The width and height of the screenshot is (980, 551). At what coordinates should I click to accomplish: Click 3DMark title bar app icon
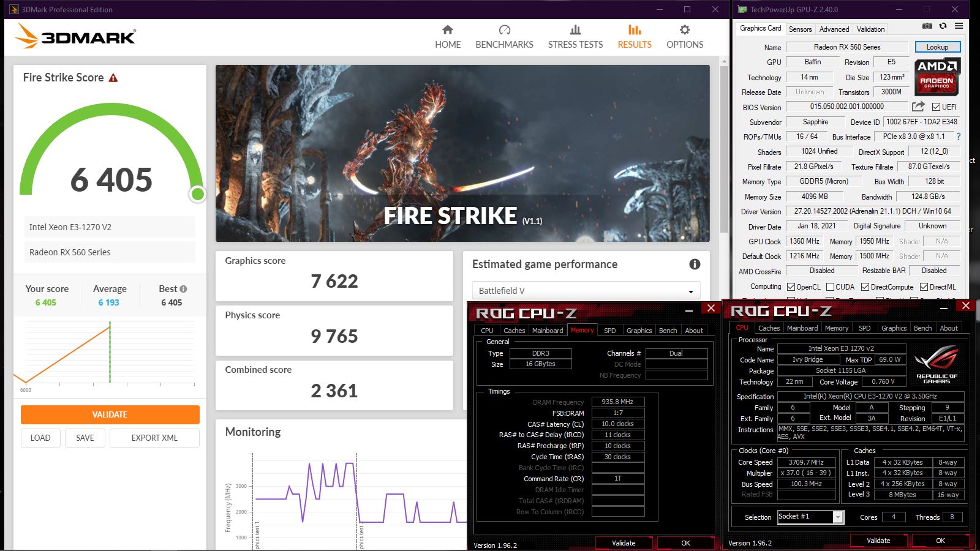coord(13,9)
